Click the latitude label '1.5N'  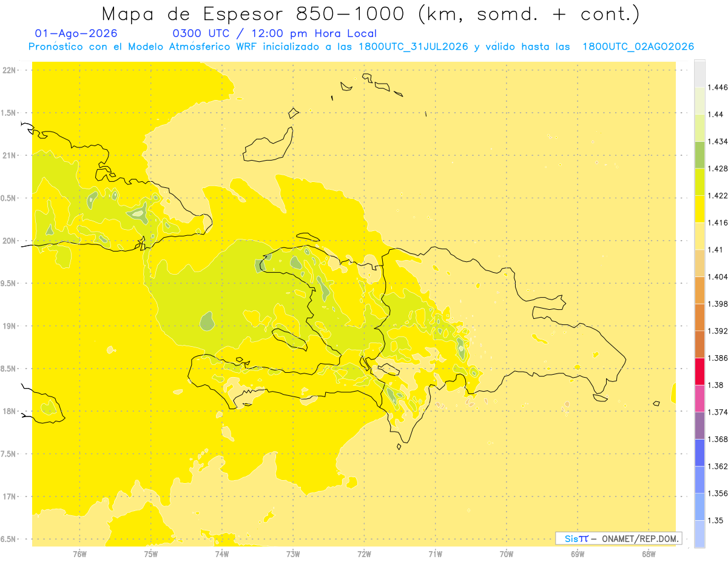click(9, 113)
